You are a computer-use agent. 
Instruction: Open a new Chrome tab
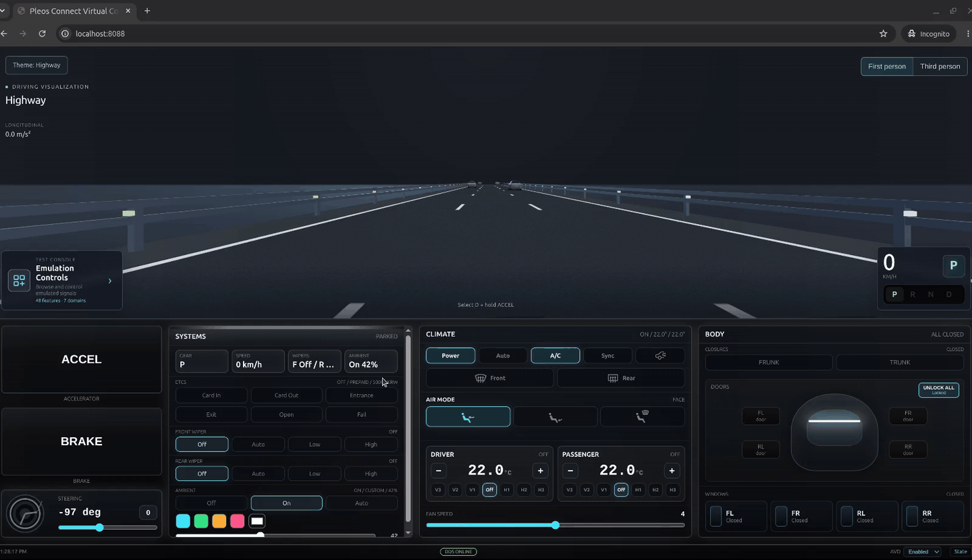[147, 11]
